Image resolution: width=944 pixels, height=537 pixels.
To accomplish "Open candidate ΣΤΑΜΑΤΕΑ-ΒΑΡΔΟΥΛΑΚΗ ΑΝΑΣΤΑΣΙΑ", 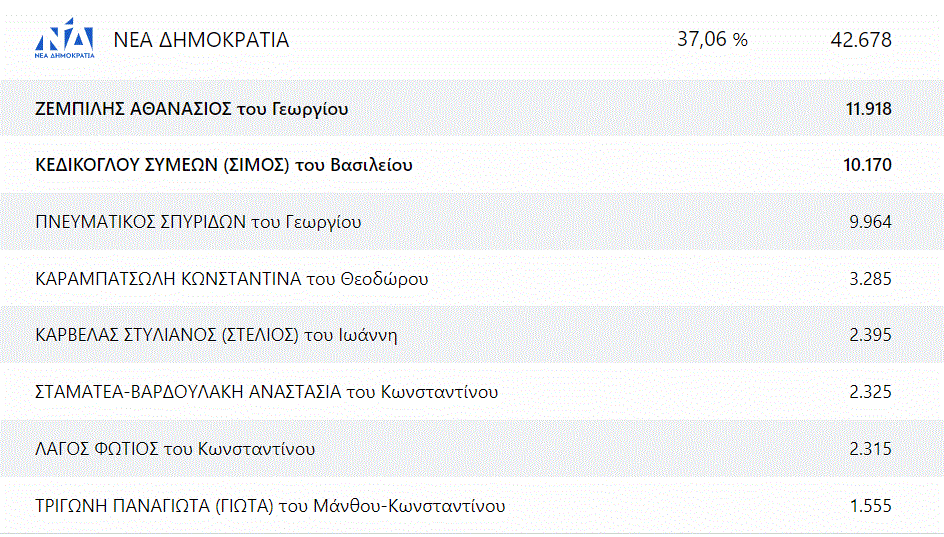I will point(266,392).
